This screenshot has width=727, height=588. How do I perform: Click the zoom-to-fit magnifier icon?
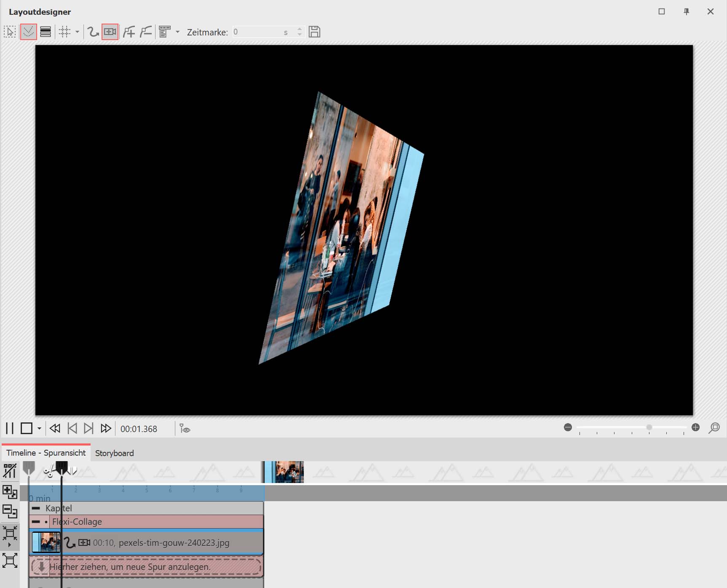point(714,428)
